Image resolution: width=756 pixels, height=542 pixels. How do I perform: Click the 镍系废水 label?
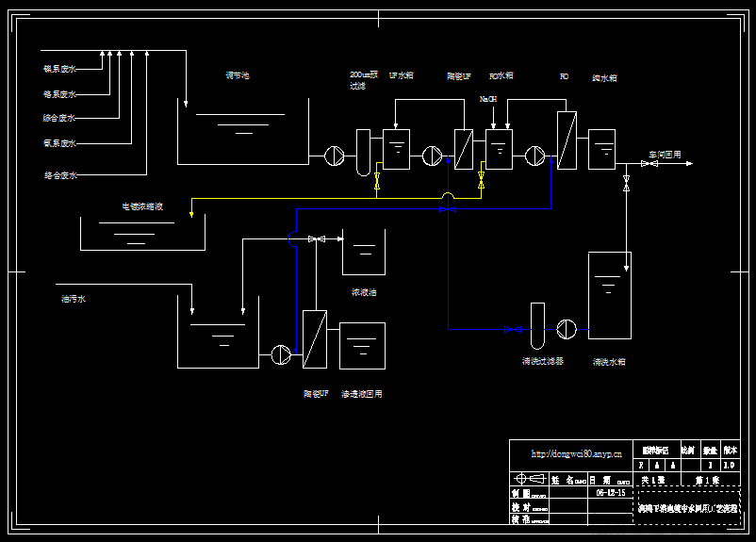click(x=59, y=69)
